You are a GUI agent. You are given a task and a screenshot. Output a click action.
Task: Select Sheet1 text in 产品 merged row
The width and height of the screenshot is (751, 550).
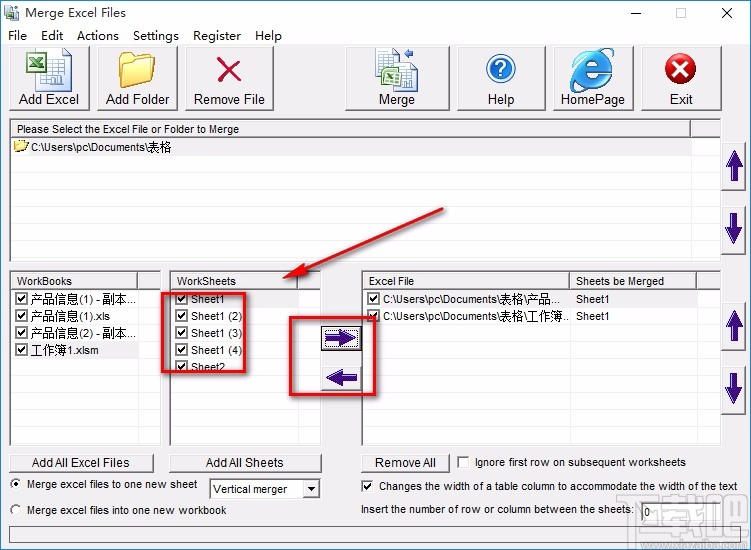tap(592, 299)
